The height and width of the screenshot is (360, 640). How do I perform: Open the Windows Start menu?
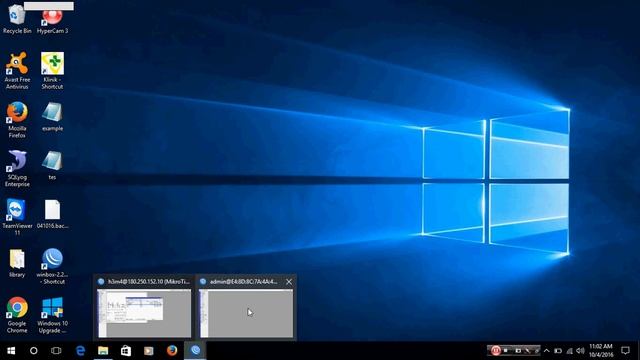click(11, 351)
